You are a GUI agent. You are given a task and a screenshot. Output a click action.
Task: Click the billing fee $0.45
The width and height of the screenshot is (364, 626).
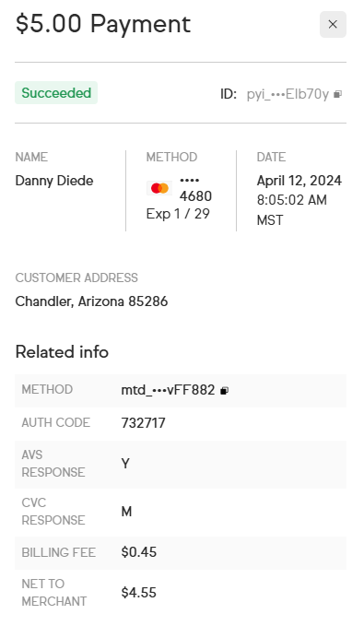click(139, 552)
